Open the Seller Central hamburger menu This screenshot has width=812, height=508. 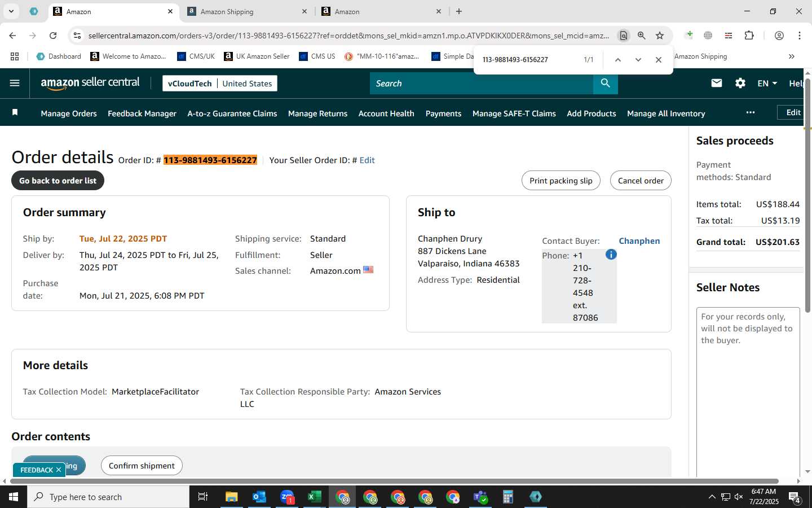coord(15,83)
